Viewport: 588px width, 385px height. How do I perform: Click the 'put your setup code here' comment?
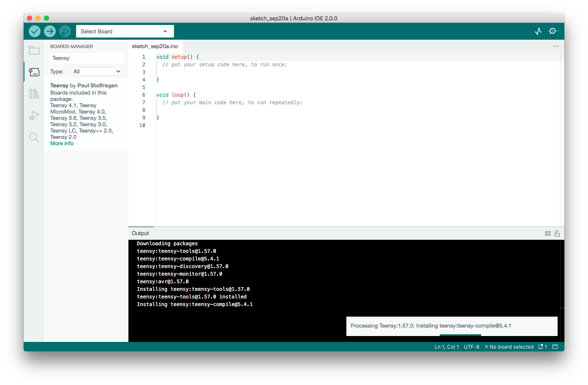pyautogui.click(x=225, y=65)
